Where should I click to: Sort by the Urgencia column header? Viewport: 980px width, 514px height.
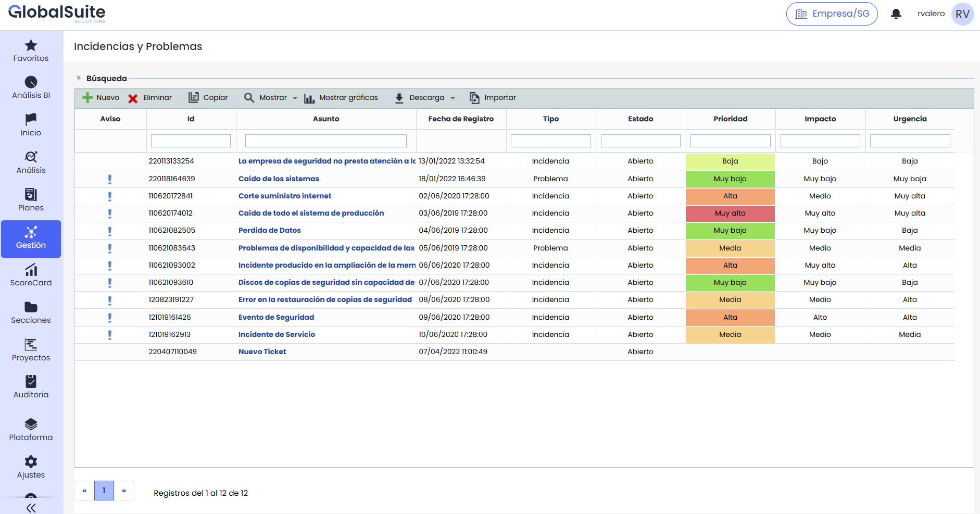click(x=910, y=119)
